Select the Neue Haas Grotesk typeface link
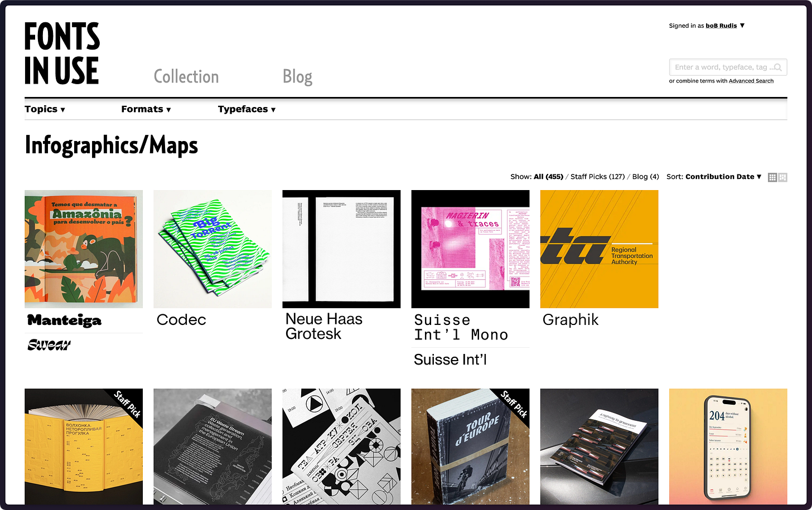812x510 pixels. click(324, 326)
